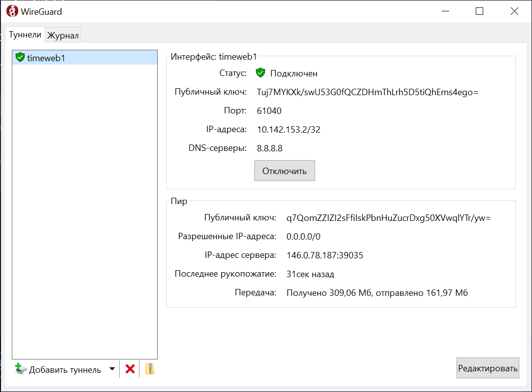Viewport: 532px width, 392px height.
Task: Click the green shield icon beside timeweb1 in the tunnel list
Action: 20,57
